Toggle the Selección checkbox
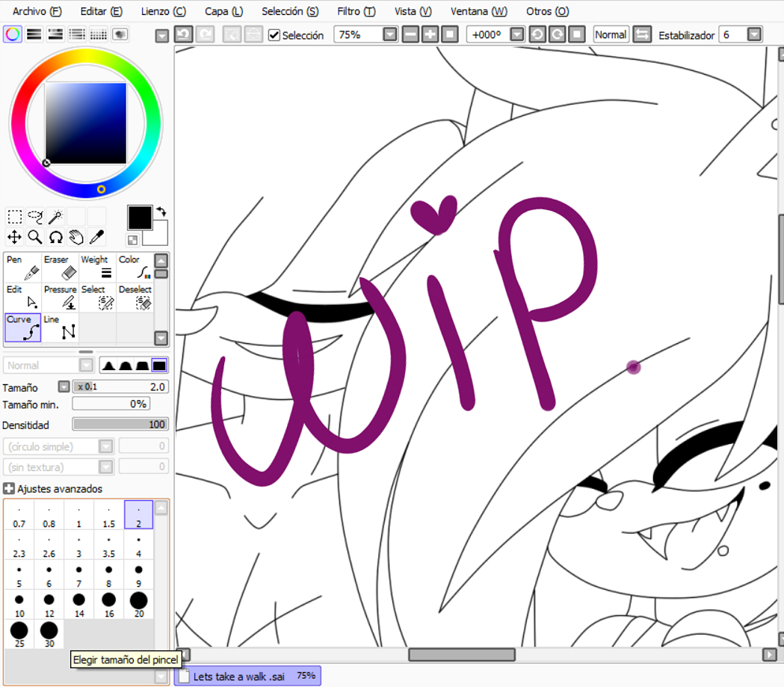This screenshot has width=784, height=687. pos(274,35)
